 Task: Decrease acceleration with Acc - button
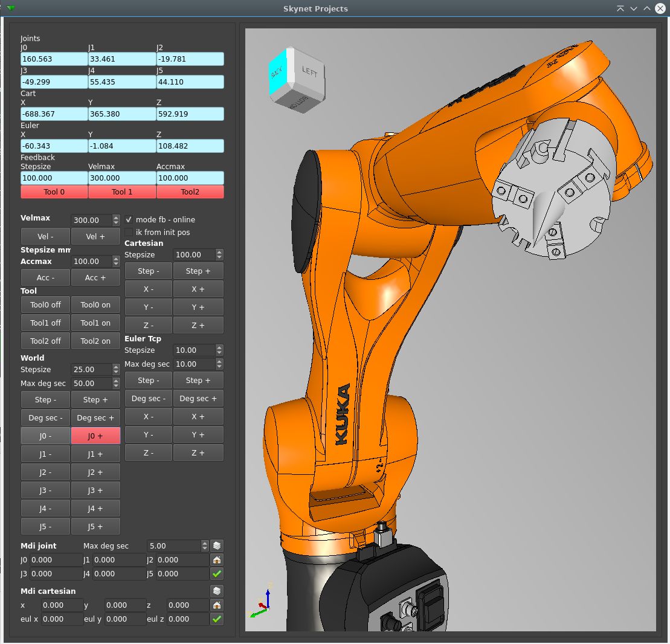pos(45,277)
